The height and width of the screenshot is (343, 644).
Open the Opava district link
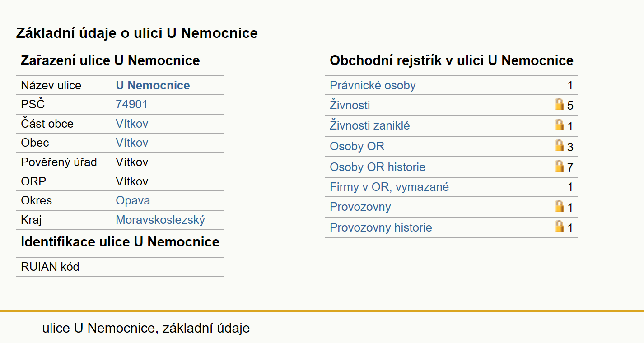click(133, 200)
